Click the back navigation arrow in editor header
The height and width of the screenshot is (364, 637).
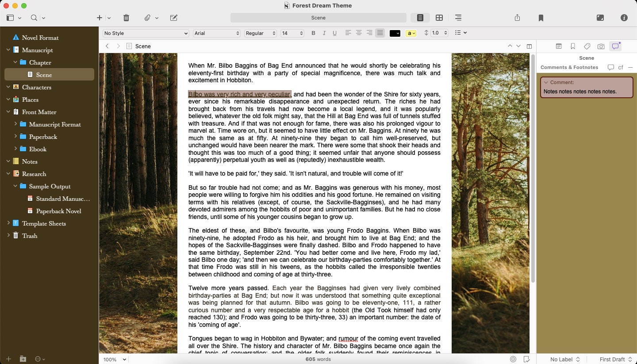click(x=107, y=46)
